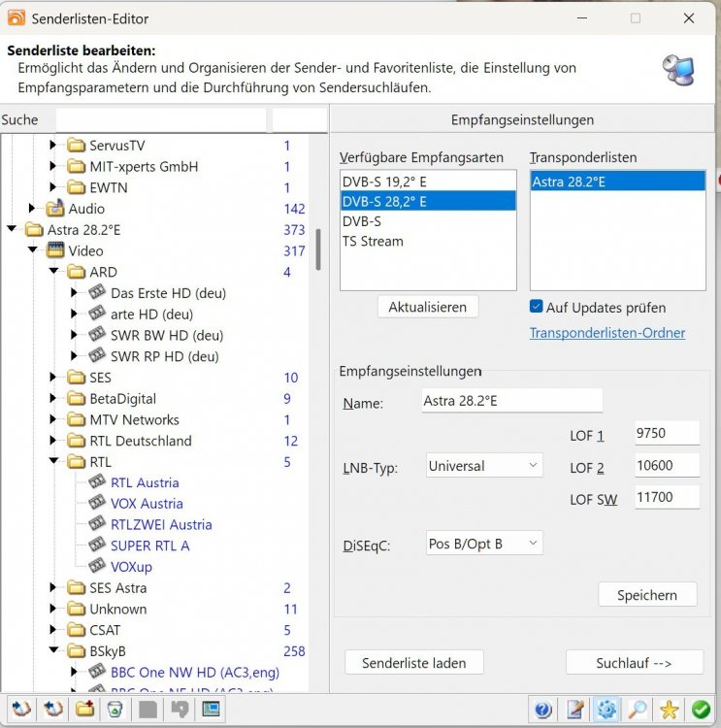Click the Name field containing Astra 28.2°E
Image resolution: width=721 pixels, height=728 pixels.
[x=512, y=401]
